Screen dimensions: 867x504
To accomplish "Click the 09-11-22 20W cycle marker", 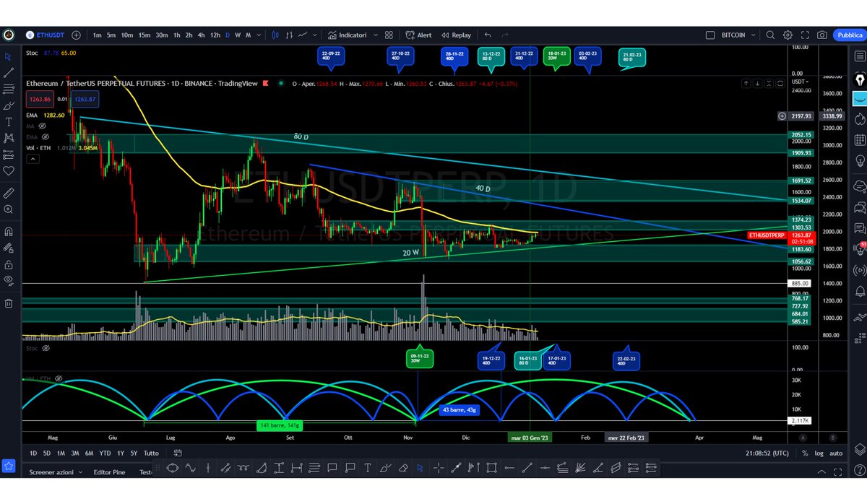I will tap(419, 358).
